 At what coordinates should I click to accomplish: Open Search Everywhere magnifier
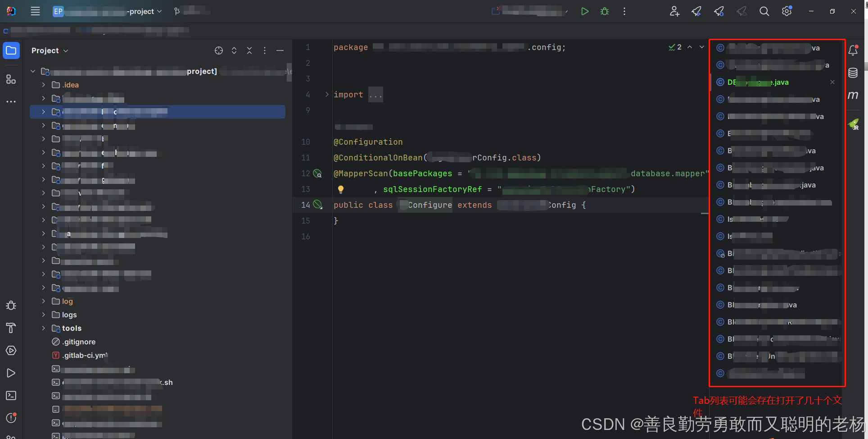[x=764, y=11]
